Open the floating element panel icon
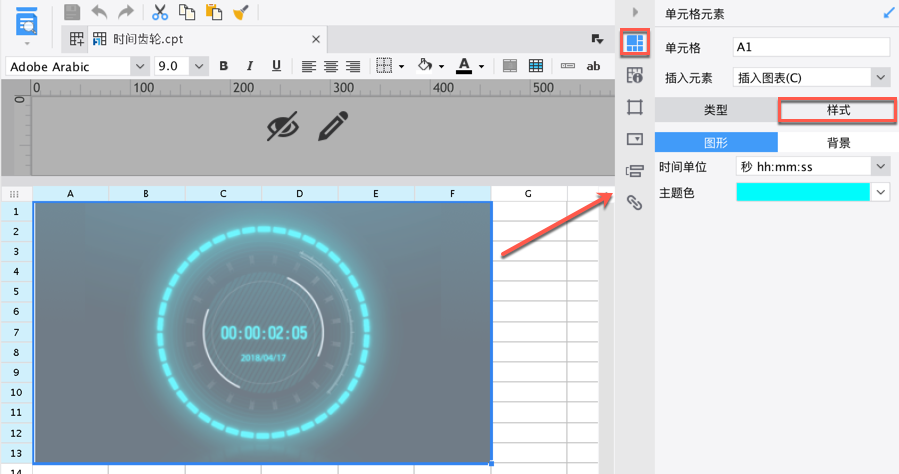 point(635,107)
